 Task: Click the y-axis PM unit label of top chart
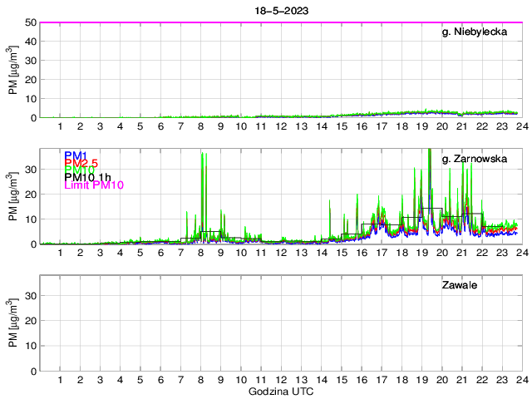point(12,70)
